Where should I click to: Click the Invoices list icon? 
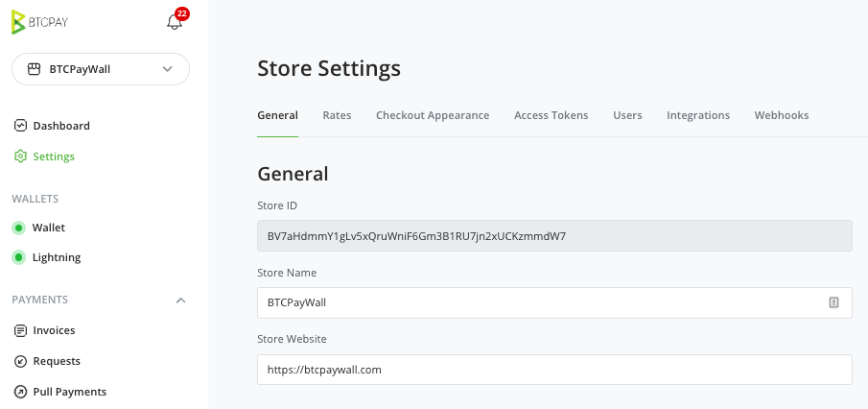point(20,331)
